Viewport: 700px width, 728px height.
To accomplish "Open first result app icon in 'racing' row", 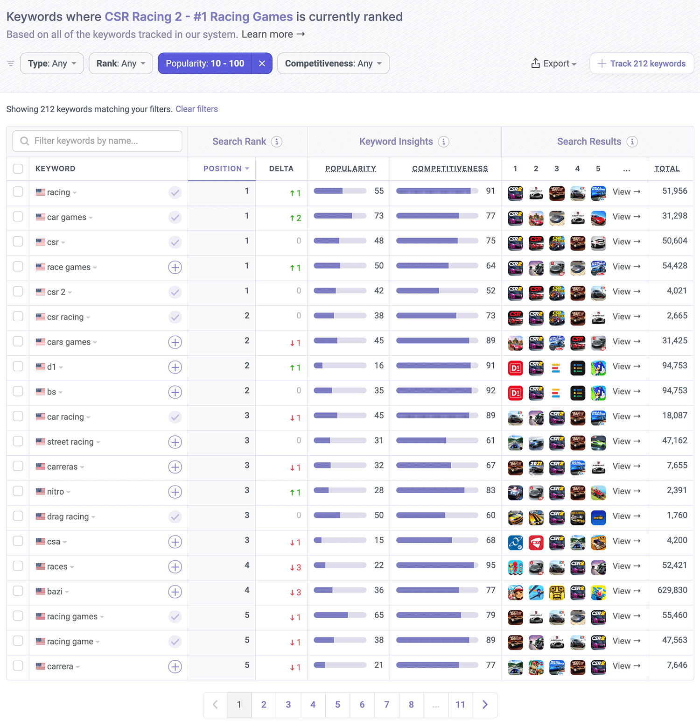I will pos(515,192).
